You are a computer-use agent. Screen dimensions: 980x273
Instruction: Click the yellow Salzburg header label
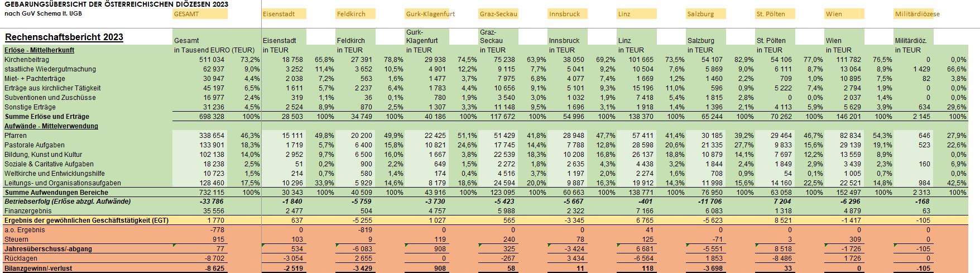(x=700, y=14)
